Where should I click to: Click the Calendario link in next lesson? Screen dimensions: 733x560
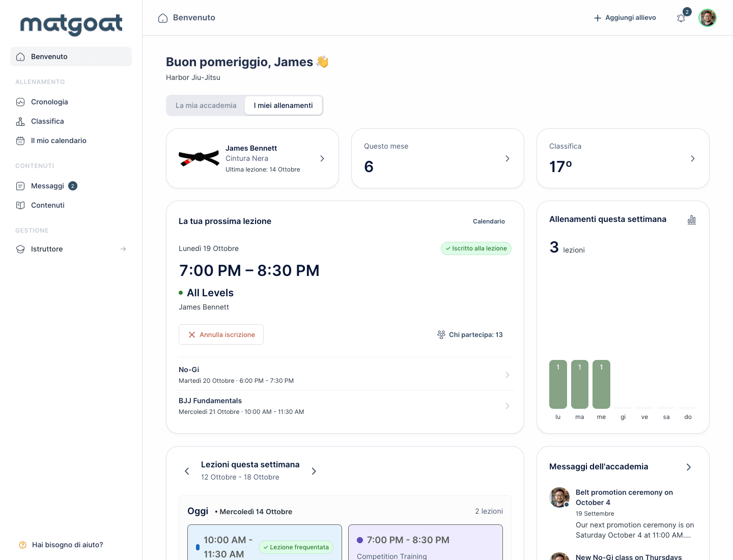point(489,221)
